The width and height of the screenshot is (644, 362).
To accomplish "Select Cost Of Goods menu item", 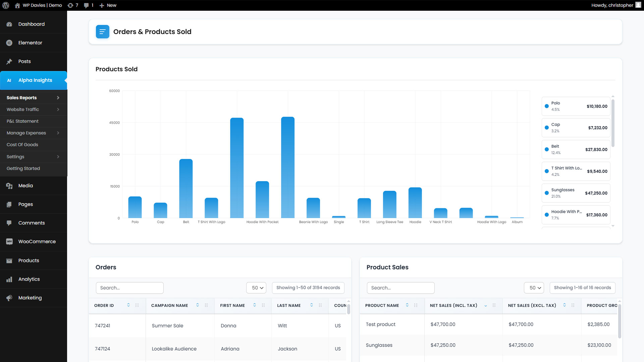I will pos(22,144).
